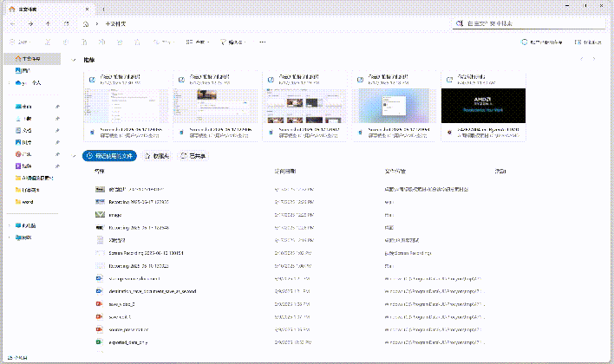The height and width of the screenshot is (364, 614).
Task: Open the 'image' file in the recent list
Action: coord(115,214)
